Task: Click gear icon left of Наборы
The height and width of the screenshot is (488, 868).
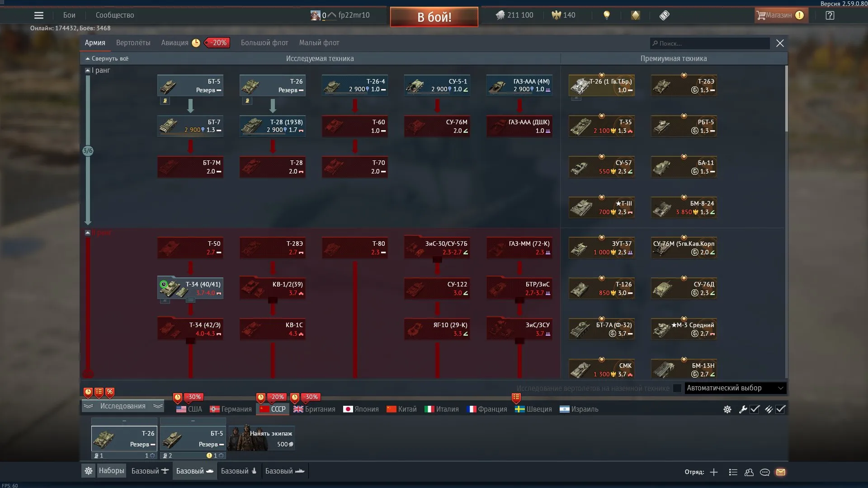Action: (89, 471)
